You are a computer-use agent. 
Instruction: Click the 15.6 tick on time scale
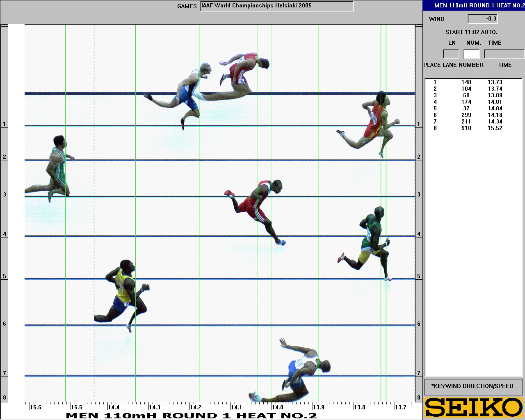(35, 407)
